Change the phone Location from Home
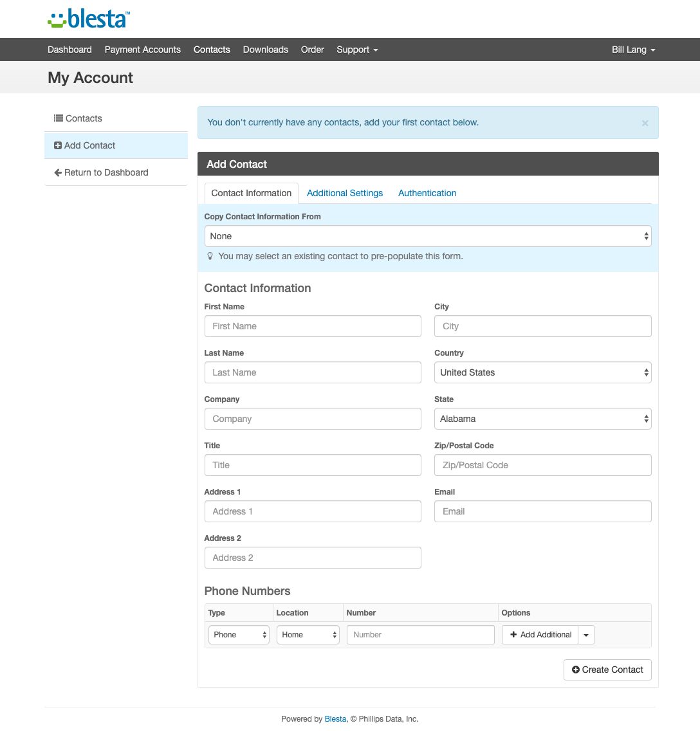Screen dimensions: 700x739 [x=308, y=634]
